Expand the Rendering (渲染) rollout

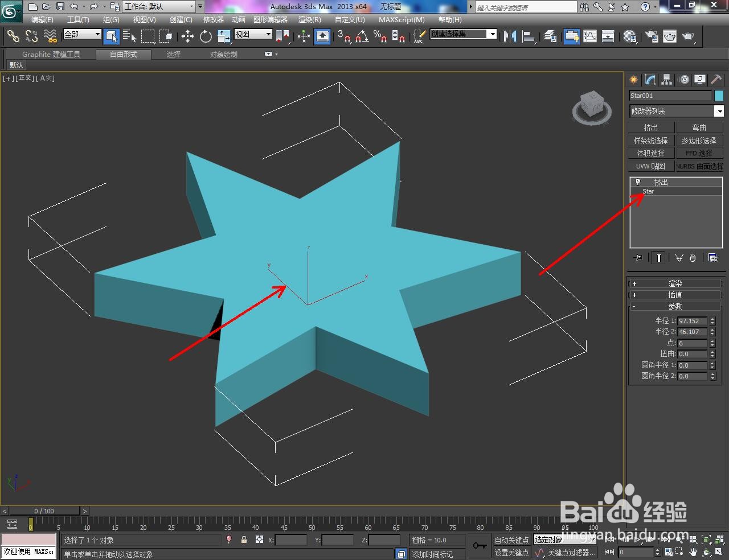[675, 283]
